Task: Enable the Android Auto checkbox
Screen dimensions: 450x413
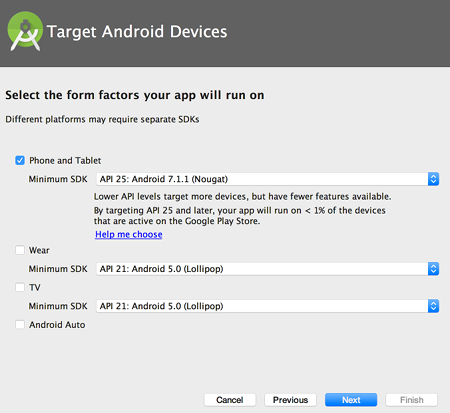Action: pyautogui.click(x=20, y=325)
